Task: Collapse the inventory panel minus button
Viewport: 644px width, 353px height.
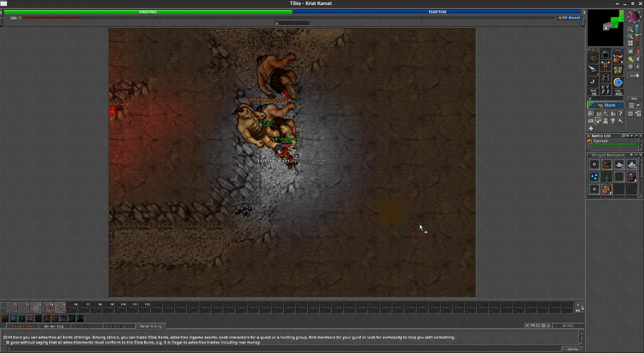Action: [590, 50]
